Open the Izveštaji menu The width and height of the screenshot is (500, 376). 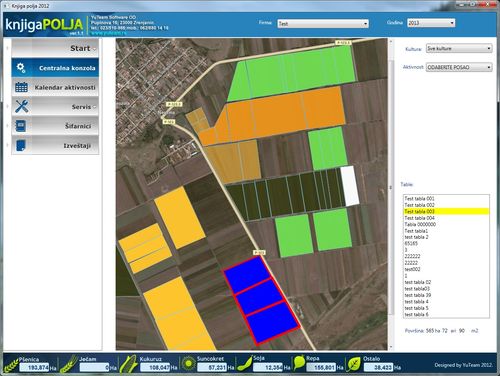pos(55,146)
